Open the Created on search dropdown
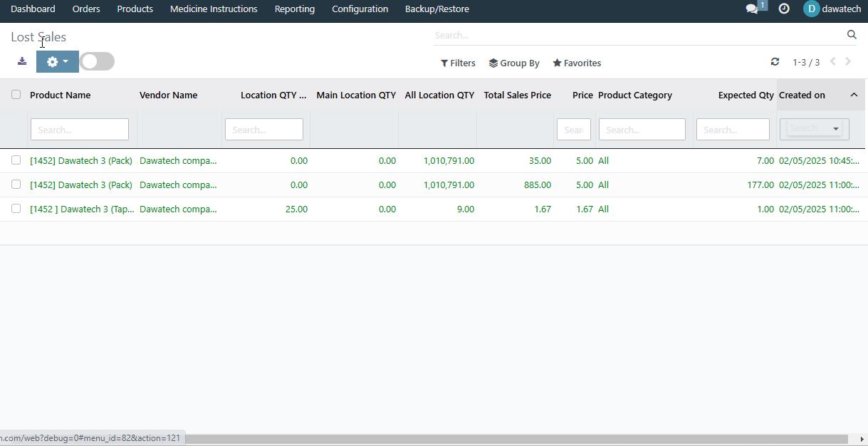Screen dimensions: 868x446 click(815, 128)
